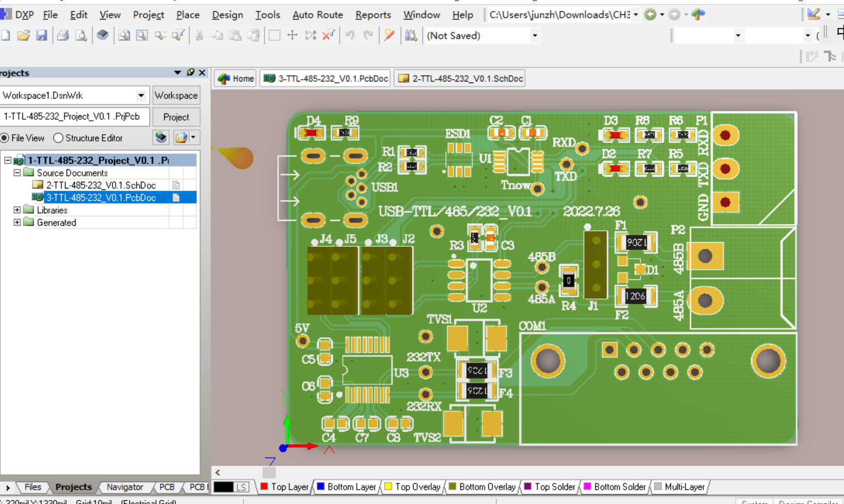Click the LS layer set button
This screenshot has width=844, height=504.
click(241, 487)
